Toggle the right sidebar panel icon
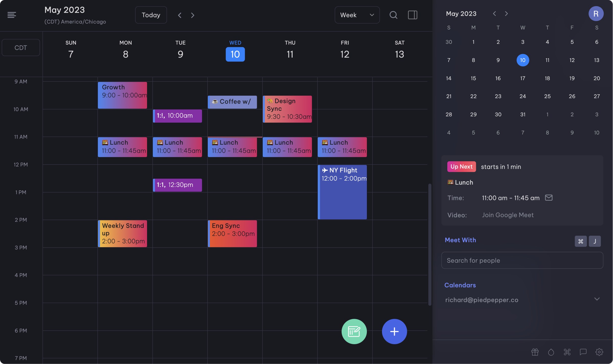613x364 pixels. coord(412,15)
